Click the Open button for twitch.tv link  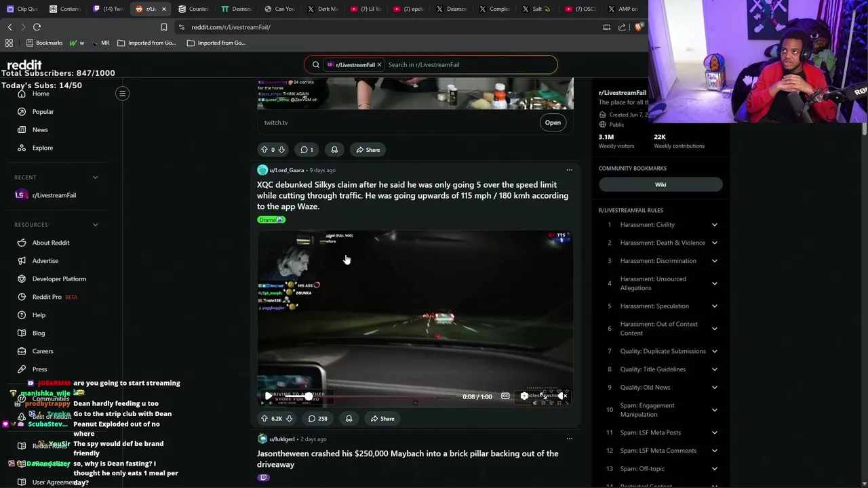pos(553,123)
